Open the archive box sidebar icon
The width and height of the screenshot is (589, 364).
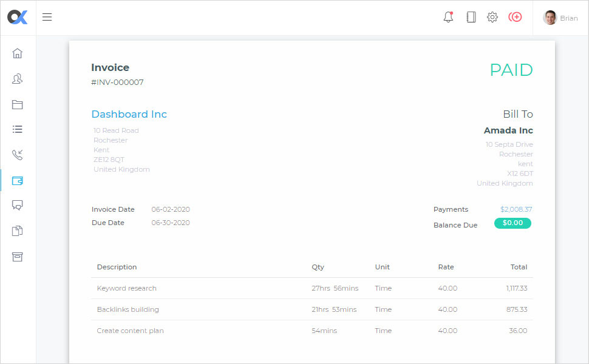tap(17, 257)
